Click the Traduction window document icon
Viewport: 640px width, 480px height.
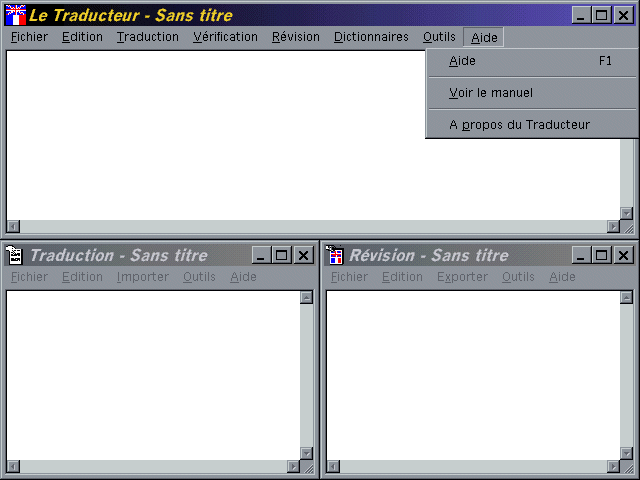(x=15, y=256)
